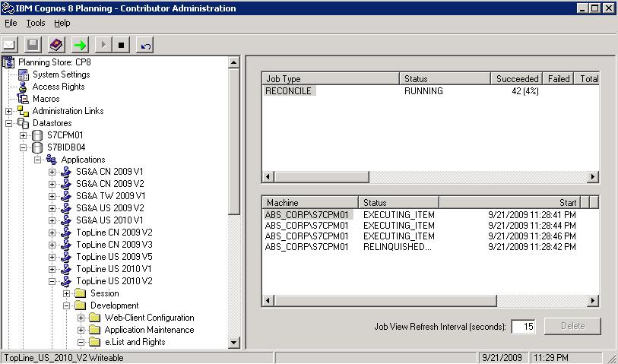Image resolution: width=618 pixels, height=364 pixels.
Task: Click the green arrow toolbar button
Action: [79, 45]
